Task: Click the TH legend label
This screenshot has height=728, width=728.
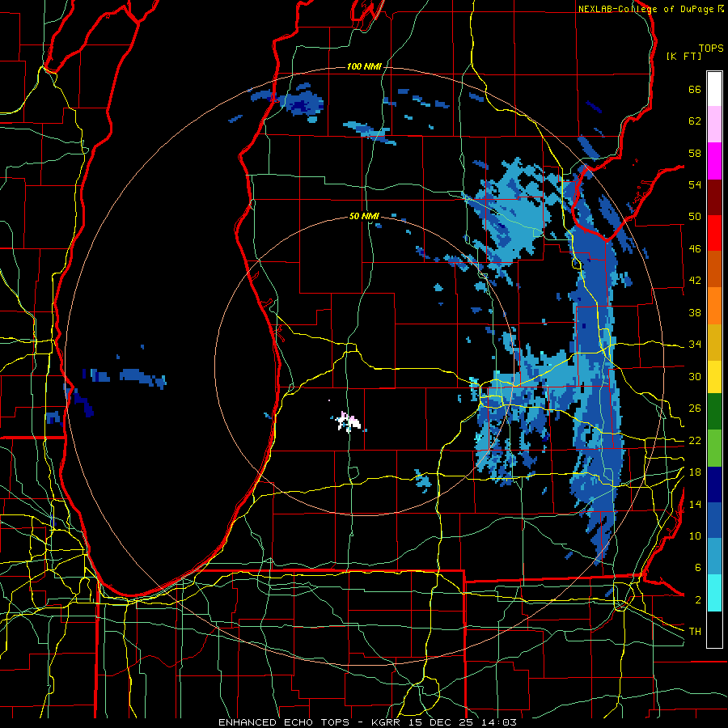Action: pos(695,632)
